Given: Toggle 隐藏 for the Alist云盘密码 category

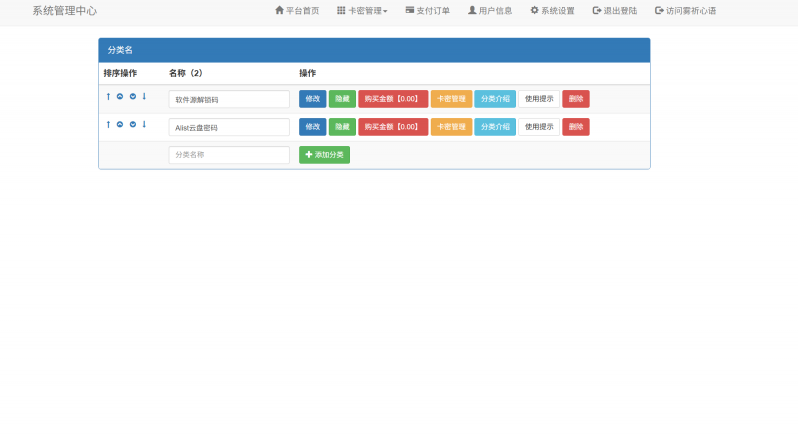Looking at the screenshot, I should [342, 127].
